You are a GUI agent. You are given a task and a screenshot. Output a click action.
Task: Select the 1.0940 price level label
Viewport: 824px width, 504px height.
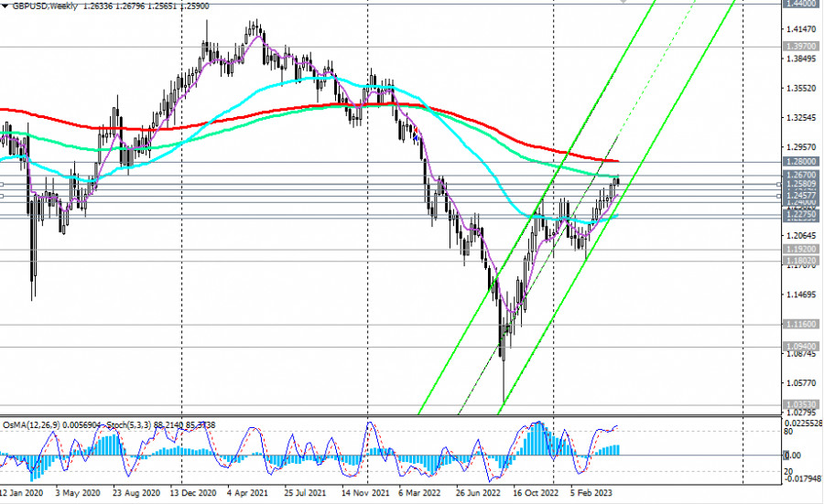[801, 347]
